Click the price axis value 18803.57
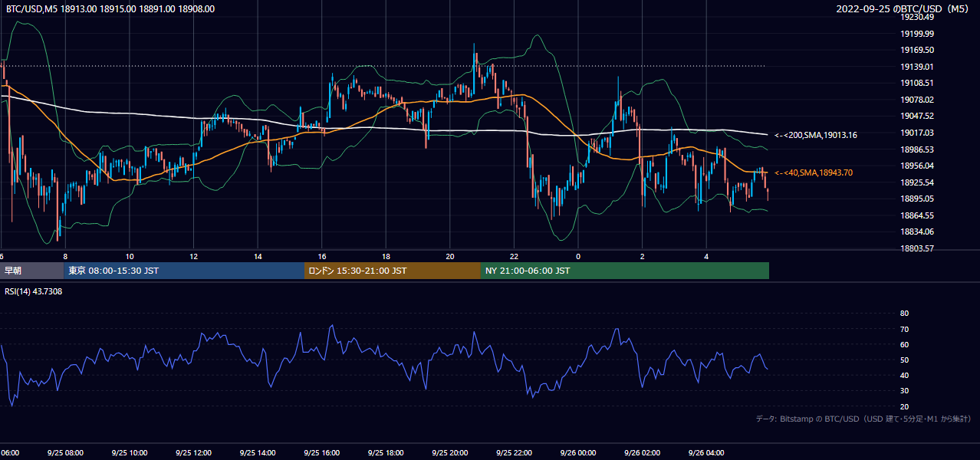The image size is (980, 460). point(917,248)
